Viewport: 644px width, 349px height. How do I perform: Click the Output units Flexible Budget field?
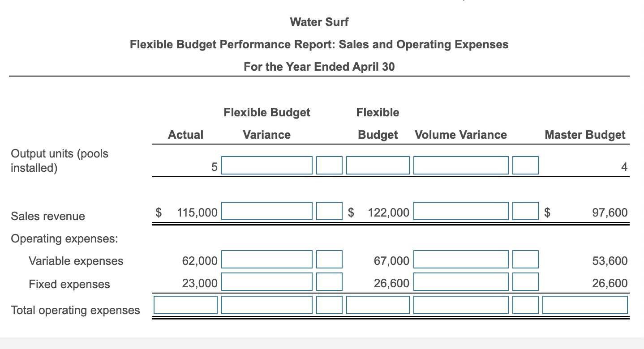coord(378,165)
